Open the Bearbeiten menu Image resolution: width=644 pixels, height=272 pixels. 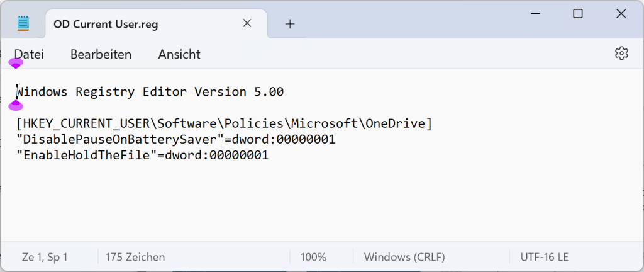click(101, 54)
